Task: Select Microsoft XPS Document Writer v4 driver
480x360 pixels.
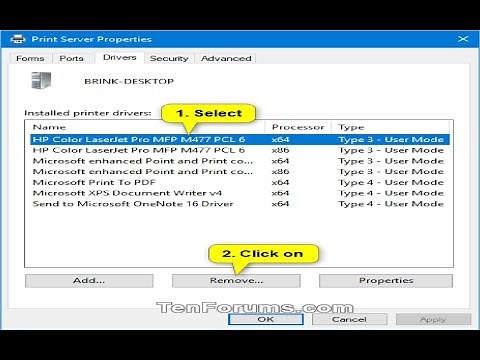Action: click(x=240, y=193)
